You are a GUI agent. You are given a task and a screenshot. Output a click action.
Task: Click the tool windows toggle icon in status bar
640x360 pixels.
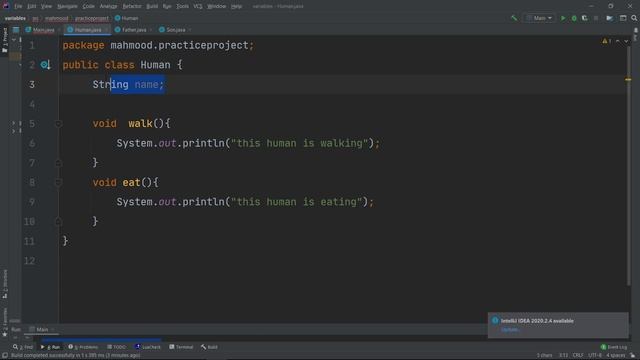point(4,356)
